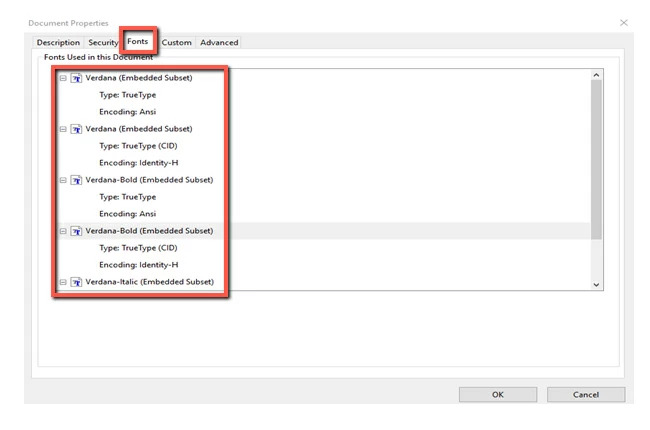The width and height of the screenshot is (650, 430).
Task: Click the Cancel button
Action: 585,395
